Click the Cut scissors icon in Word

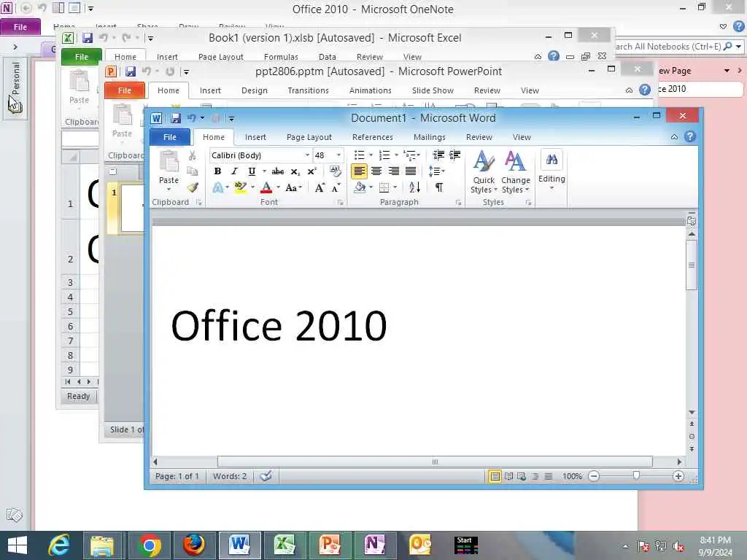pyautogui.click(x=193, y=156)
